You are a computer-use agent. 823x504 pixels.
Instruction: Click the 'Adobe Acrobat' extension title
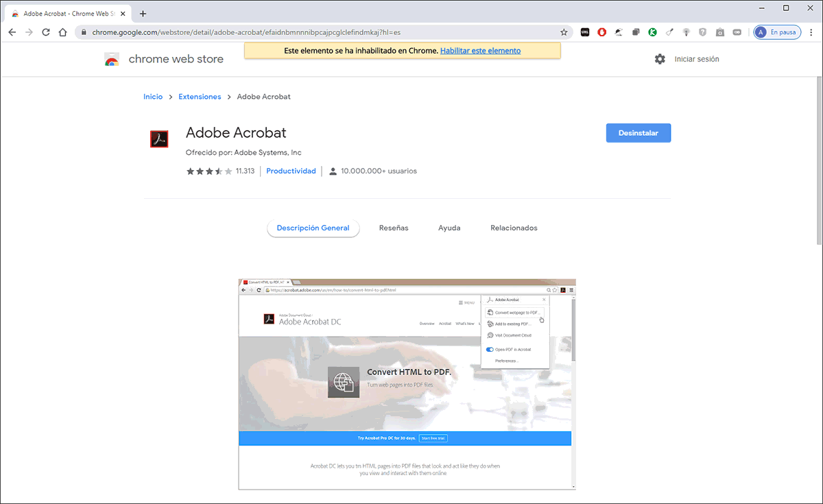pyautogui.click(x=236, y=132)
